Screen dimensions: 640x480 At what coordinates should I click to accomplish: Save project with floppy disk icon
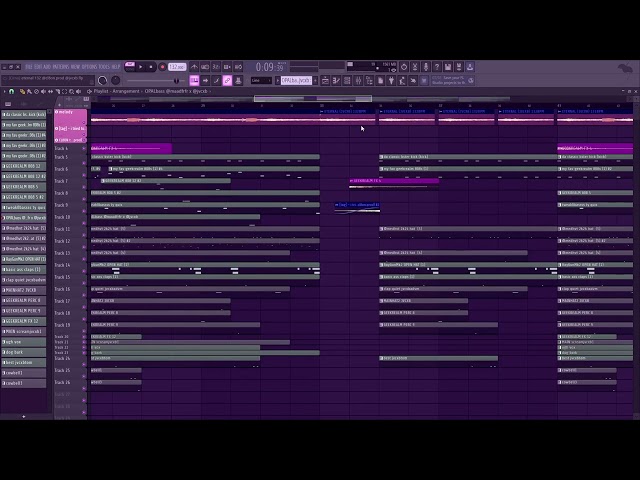(x=448, y=67)
